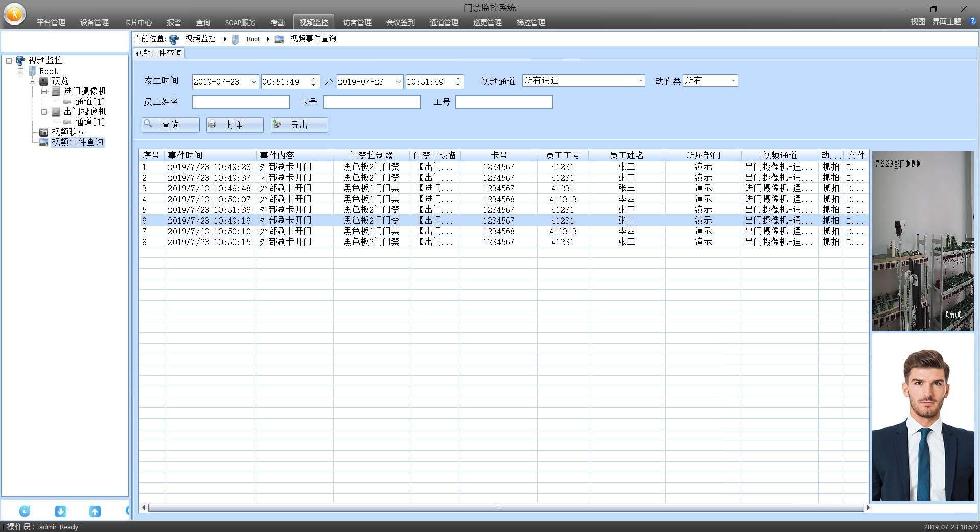Click the blue refresh icon in sidebar footer
Viewport: 980px width, 532px height.
24,511
